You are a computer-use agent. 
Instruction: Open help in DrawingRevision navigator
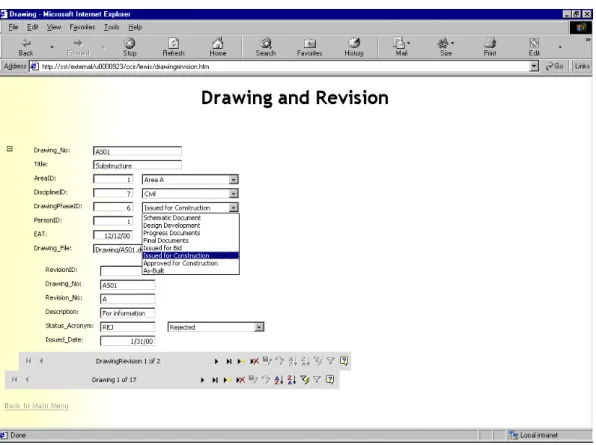point(344,361)
